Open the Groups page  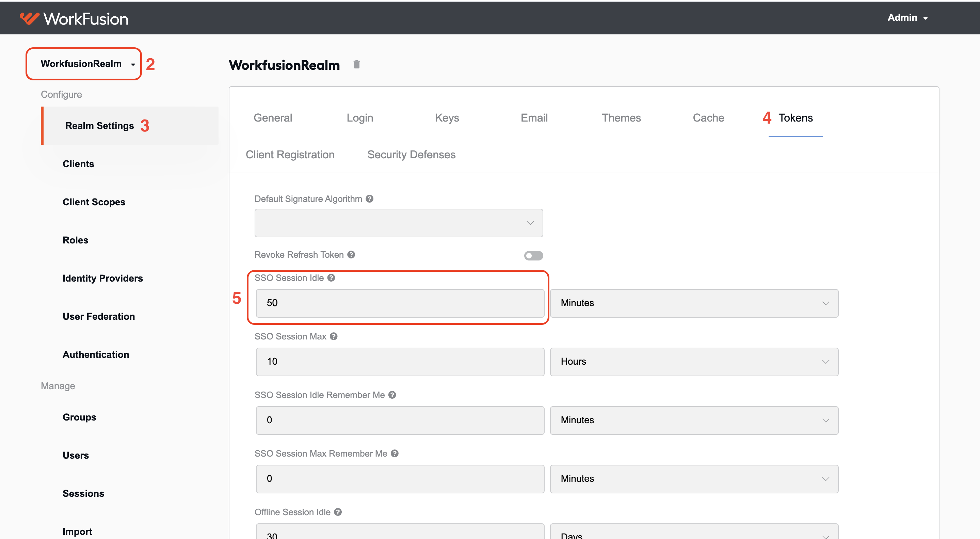(79, 417)
